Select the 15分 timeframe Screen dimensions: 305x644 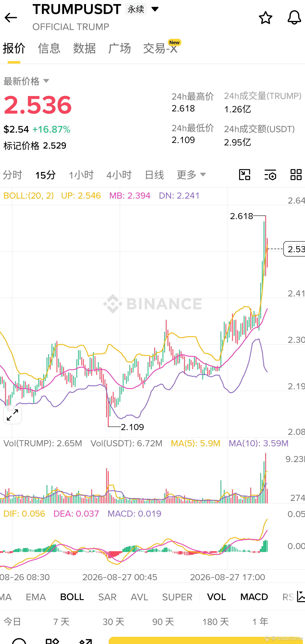[45, 175]
